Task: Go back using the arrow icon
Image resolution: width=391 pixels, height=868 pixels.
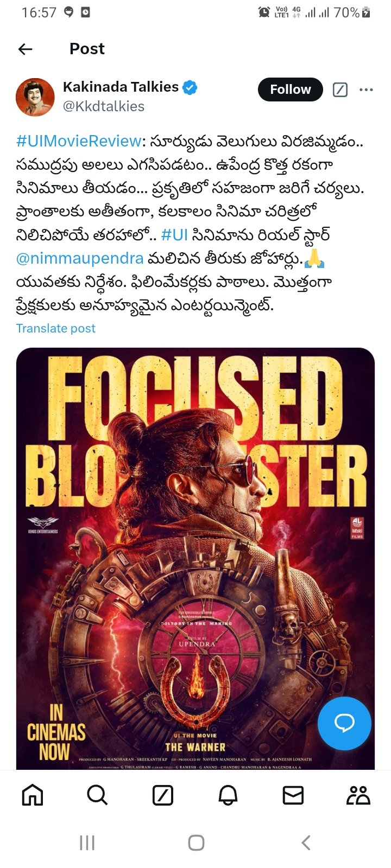Action: (x=26, y=49)
